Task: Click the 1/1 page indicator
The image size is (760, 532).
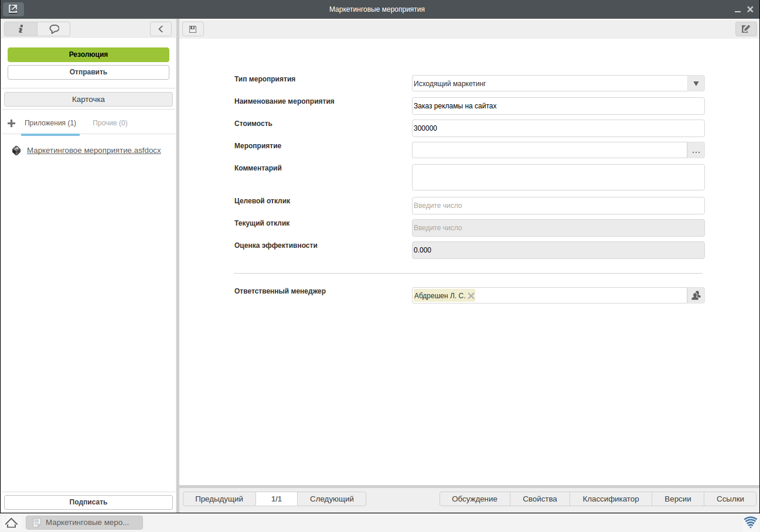Action: click(x=277, y=499)
